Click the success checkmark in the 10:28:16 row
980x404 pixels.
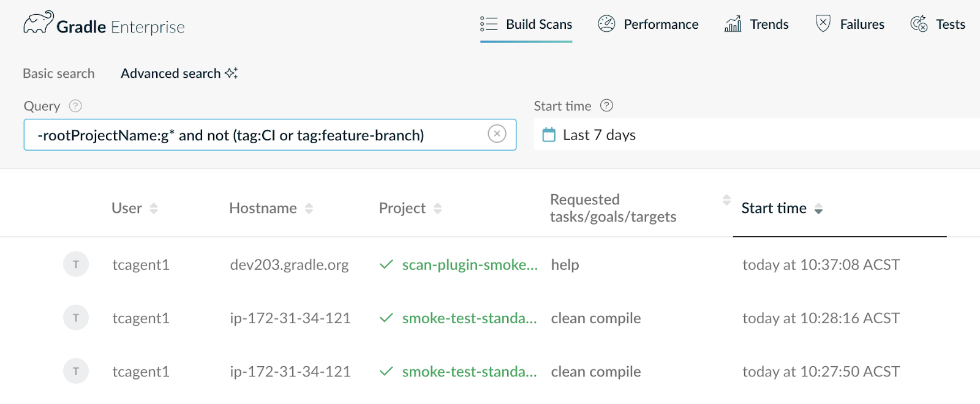tap(386, 318)
